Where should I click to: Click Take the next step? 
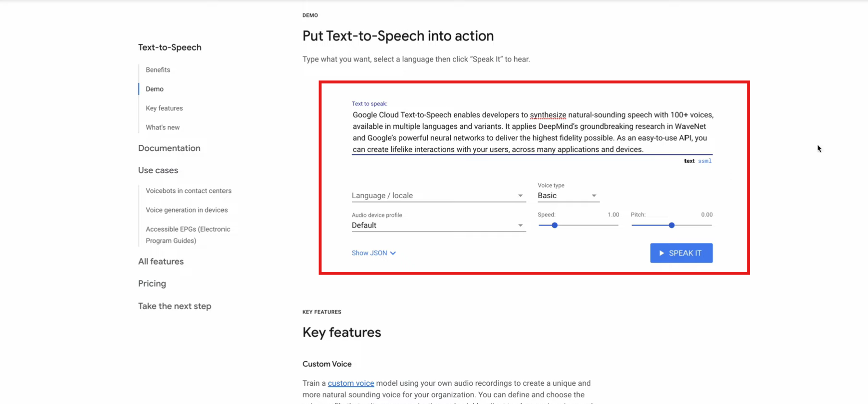[x=175, y=306]
